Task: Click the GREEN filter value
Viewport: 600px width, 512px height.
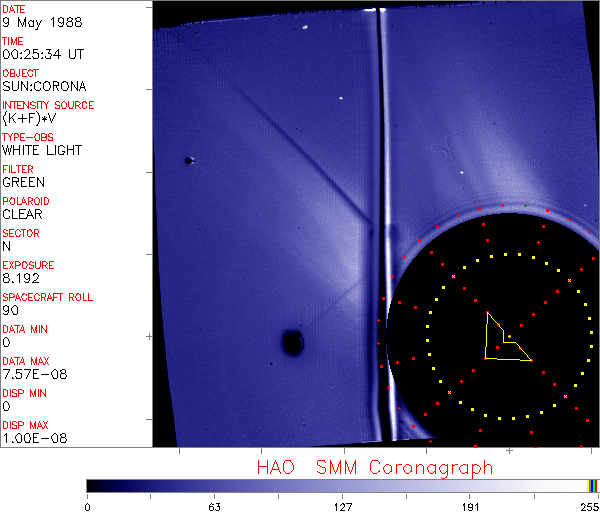Action: 23,182
